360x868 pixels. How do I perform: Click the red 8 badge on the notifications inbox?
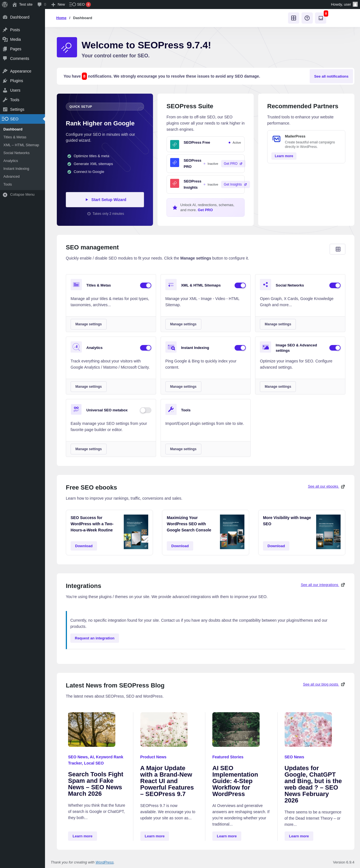pyautogui.click(x=326, y=13)
